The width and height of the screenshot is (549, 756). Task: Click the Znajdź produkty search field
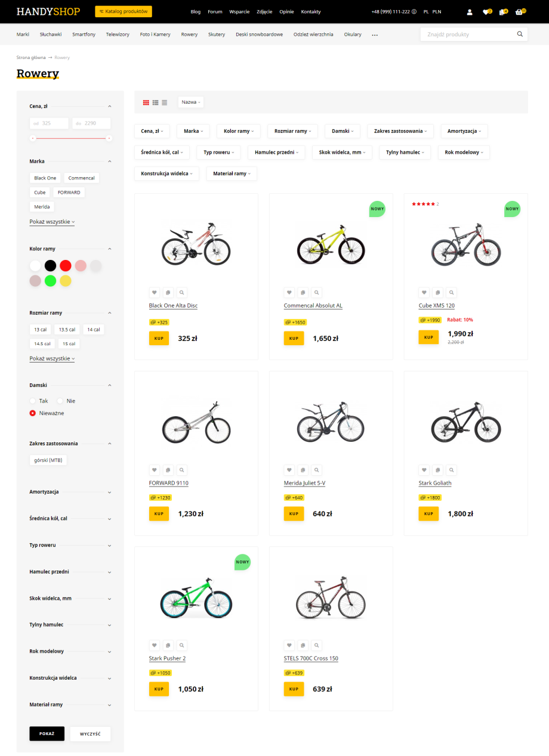(x=467, y=35)
